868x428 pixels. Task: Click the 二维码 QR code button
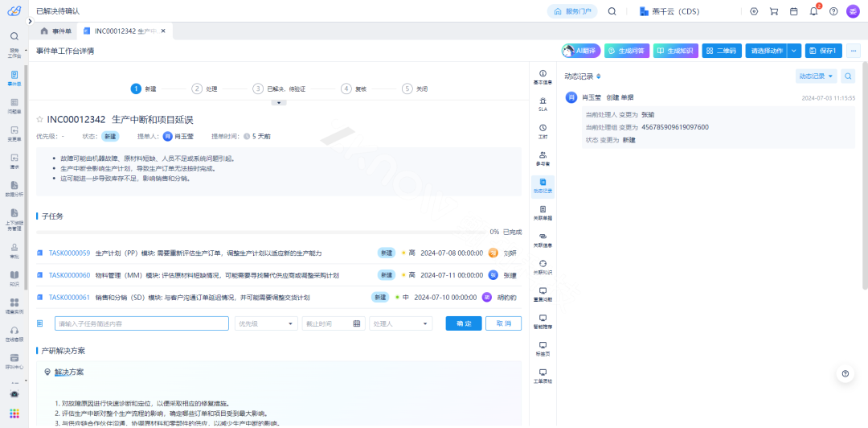tap(721, 51)
